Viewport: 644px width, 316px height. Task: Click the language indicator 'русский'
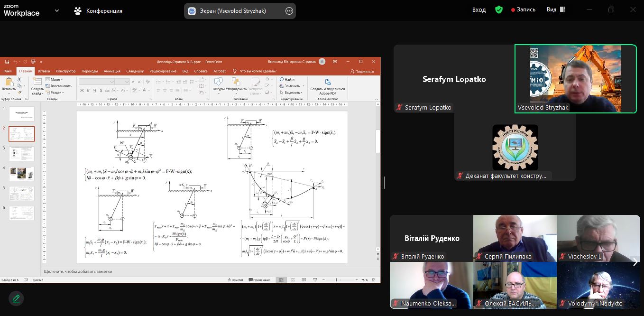click(38, 280)
